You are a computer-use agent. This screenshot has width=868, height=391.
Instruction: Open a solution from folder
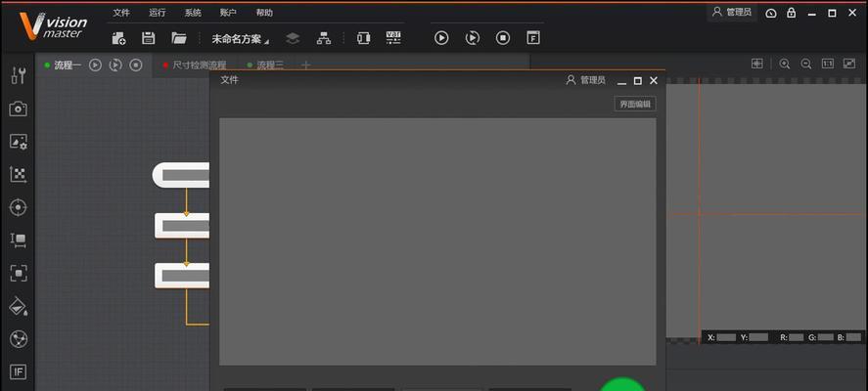click(x=179, y=37)
